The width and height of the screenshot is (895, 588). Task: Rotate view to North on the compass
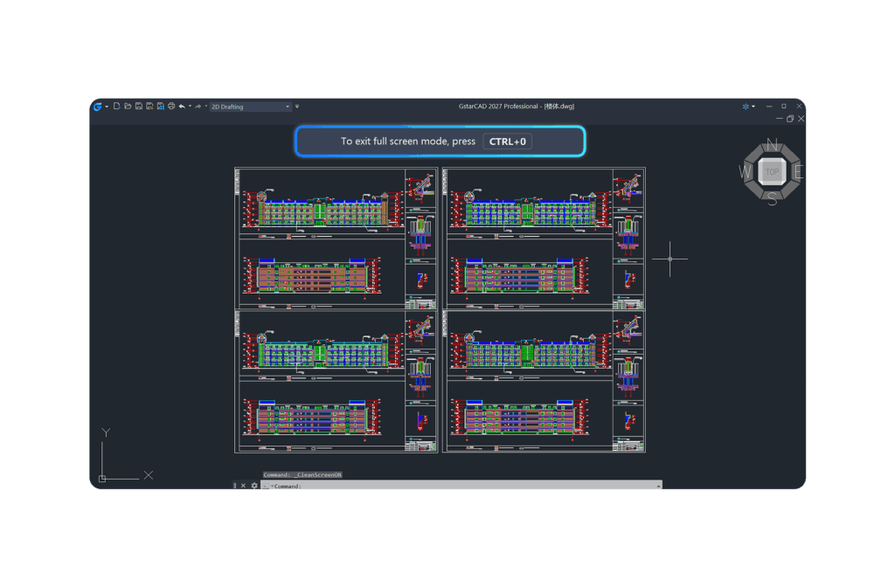(x=772, y=145)
